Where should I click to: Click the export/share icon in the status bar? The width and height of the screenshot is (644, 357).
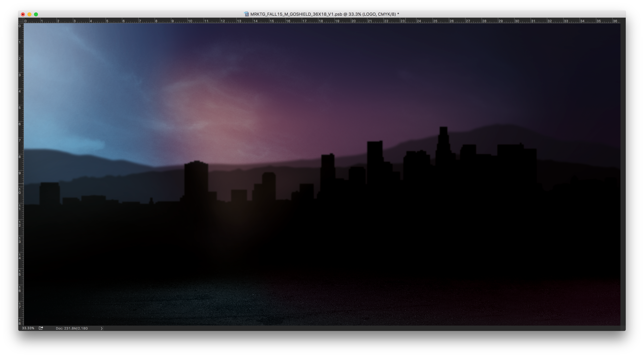[x=41, y=328]
